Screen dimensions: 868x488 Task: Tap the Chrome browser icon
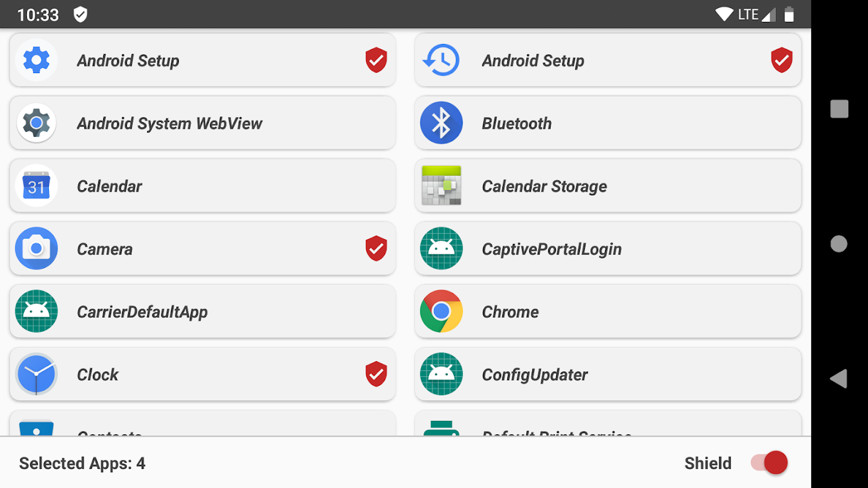(441, 312)
